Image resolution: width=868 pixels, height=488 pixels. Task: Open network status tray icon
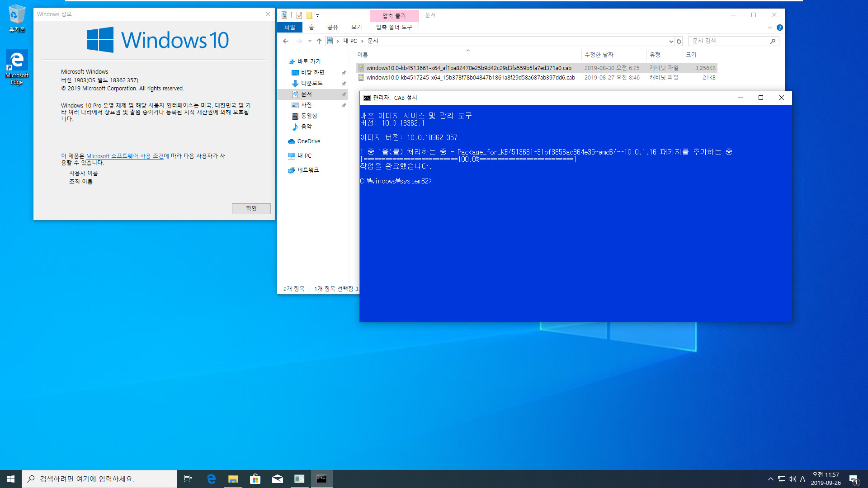(x=782, y=479)
